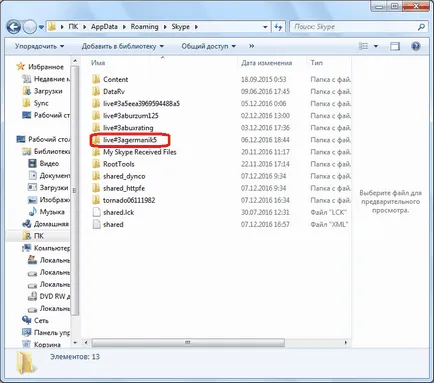This screenshot has width=434, height=383.
Task: Open Корзина in the navigation tree
Action: pyautogui.click(x=47, y=344)
